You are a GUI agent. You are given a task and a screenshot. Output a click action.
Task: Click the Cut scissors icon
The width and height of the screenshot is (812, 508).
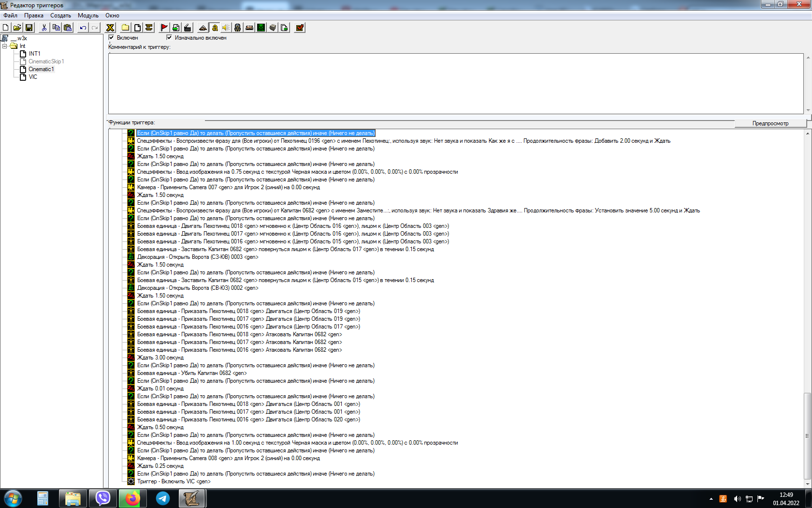point(44,28)
